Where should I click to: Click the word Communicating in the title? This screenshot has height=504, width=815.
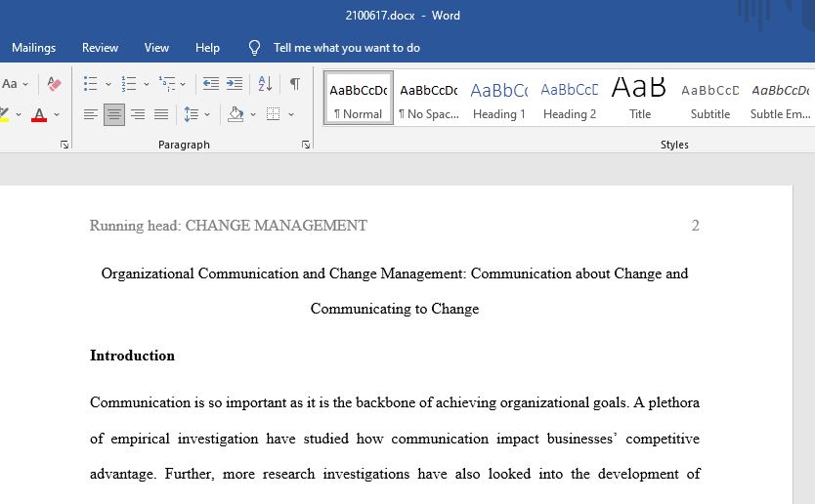(361, 309)
